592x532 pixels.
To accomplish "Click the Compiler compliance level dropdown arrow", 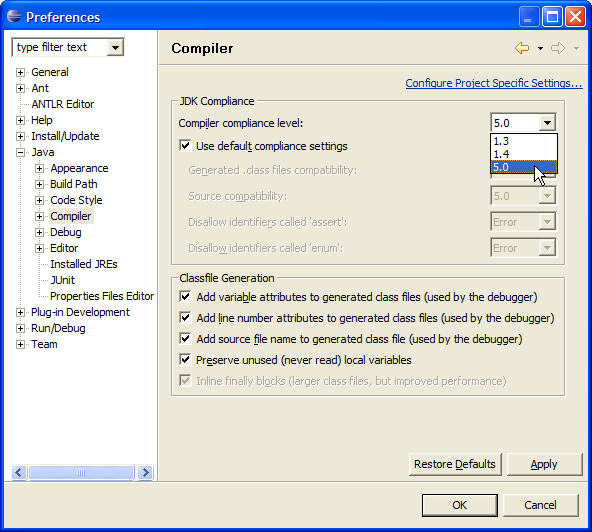I will 547,123.
